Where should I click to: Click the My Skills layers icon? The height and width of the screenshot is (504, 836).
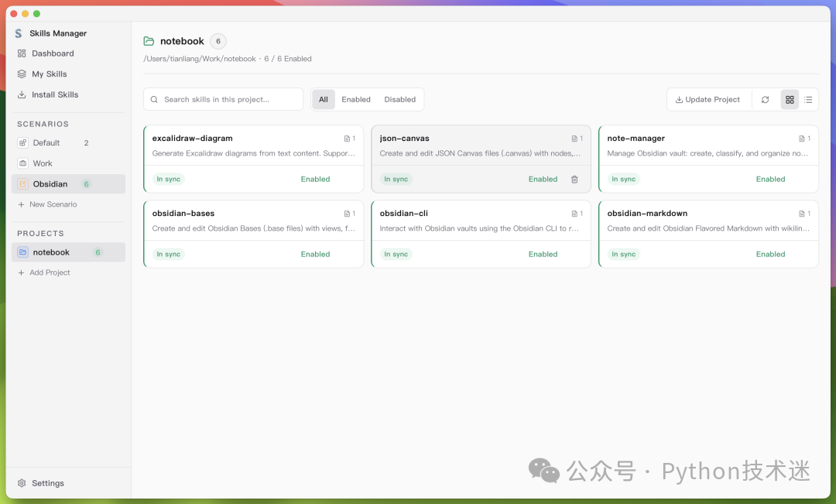click(x=22, y=74)
